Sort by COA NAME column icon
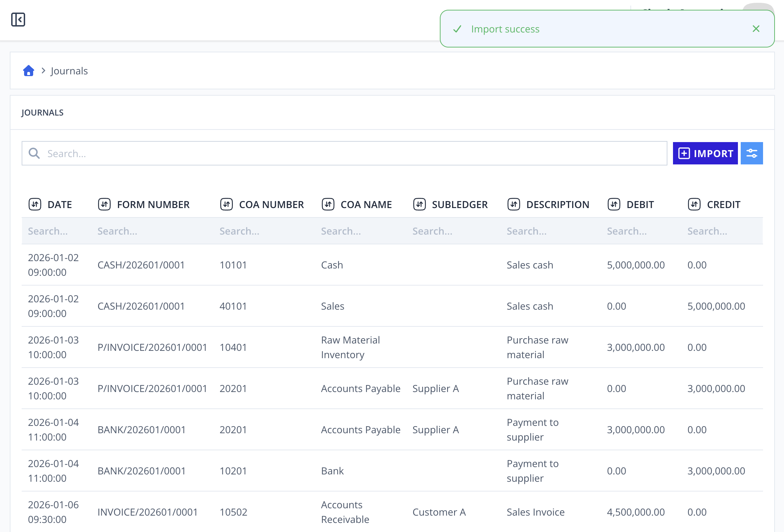784x532 pixels. click(328, 204)
